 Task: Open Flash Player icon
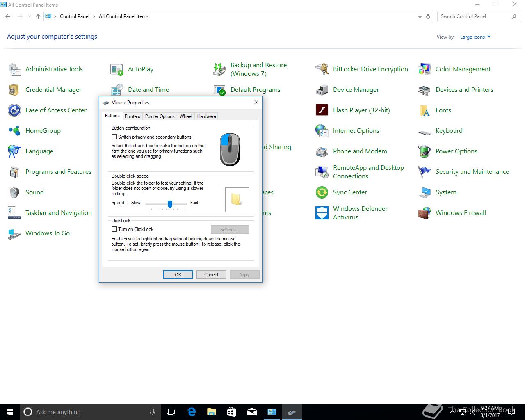point(322,110)
